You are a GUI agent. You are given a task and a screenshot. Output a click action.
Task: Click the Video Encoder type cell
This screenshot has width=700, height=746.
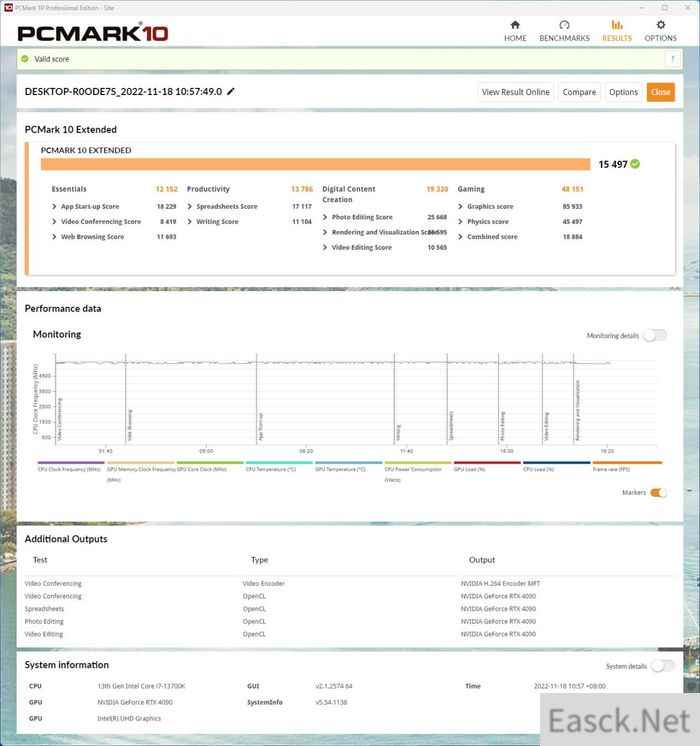(x=263, y=583)
